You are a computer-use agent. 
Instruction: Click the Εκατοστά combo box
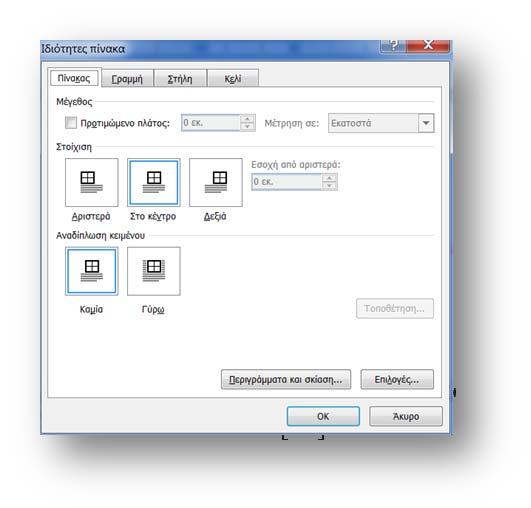tap(381, 123)
